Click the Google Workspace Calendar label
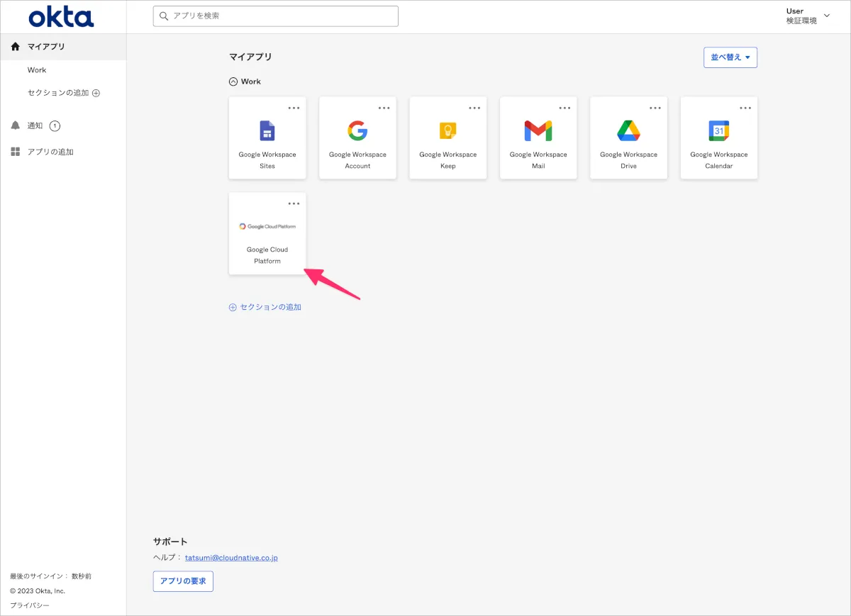 pos(718,160)
